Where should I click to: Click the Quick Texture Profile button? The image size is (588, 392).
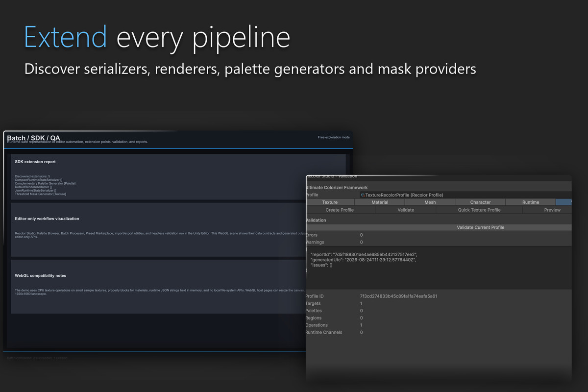479,210
